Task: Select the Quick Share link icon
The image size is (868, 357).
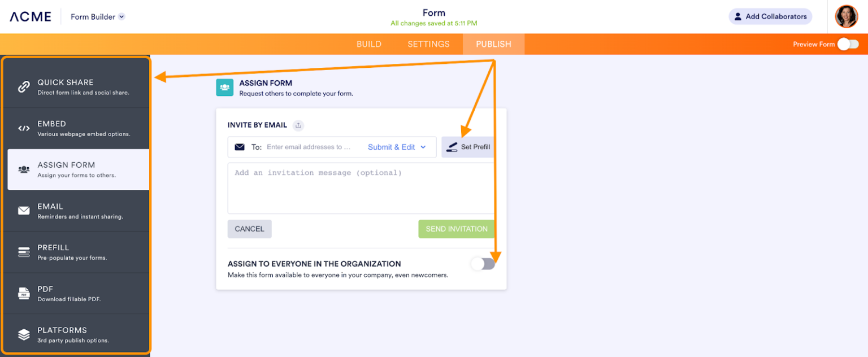Action: point(24,88)
